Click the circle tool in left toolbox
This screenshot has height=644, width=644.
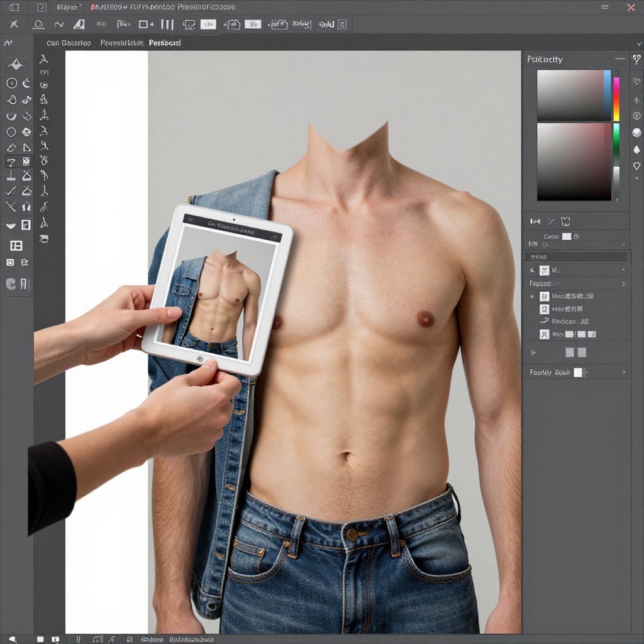[x=11, y=132]
